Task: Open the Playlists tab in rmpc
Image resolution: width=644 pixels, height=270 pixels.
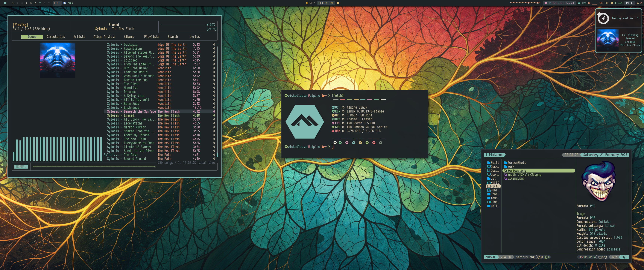Action: coord(151,37)
